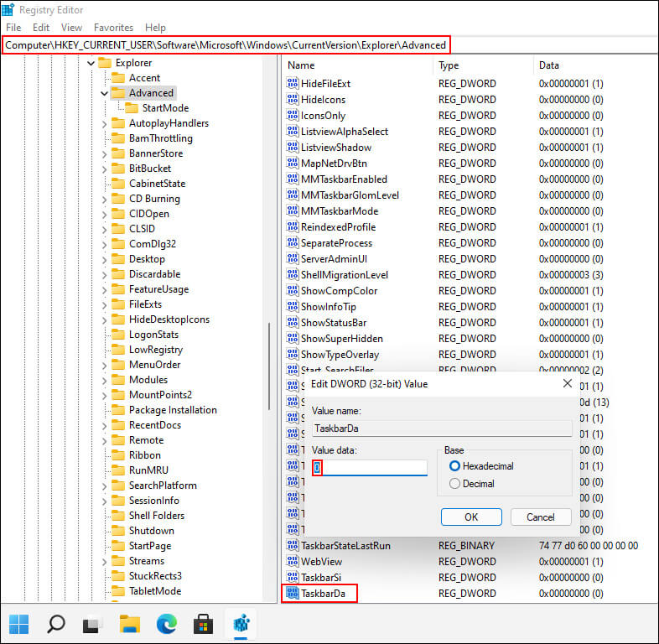
Task: Click the TaskbarSi value icon
Action: pos(292,577)
